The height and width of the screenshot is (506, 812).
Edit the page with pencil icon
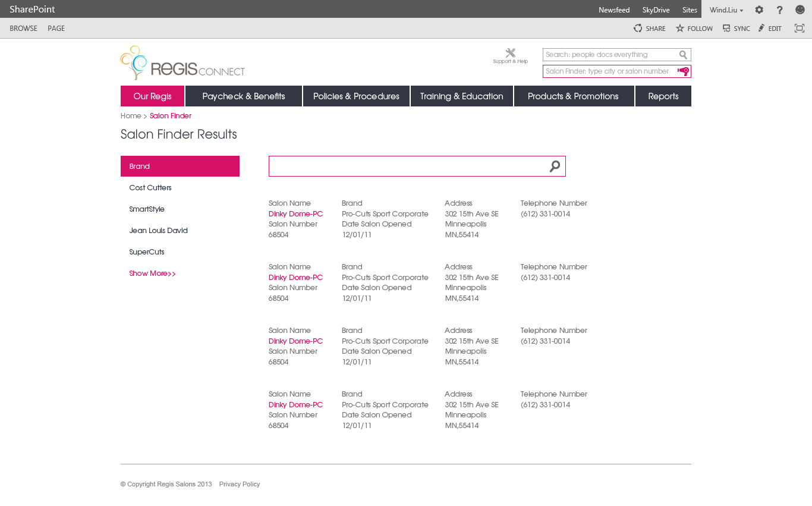coord(761,28)
